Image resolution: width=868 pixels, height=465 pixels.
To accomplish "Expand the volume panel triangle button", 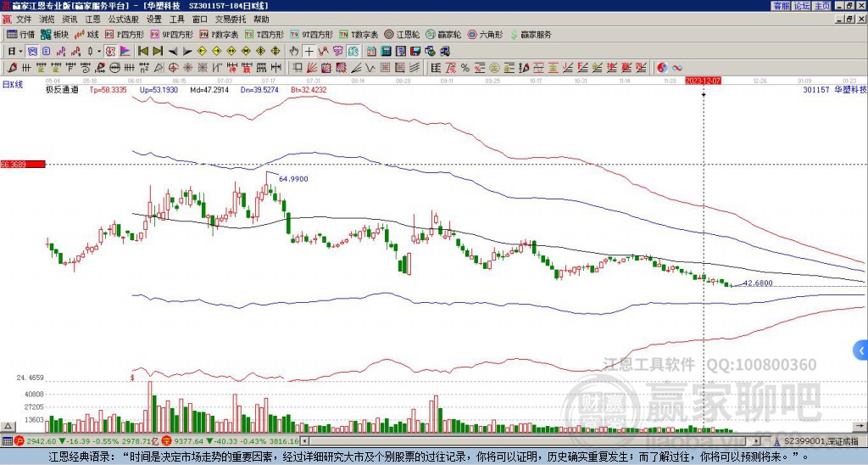I will 7,426.
